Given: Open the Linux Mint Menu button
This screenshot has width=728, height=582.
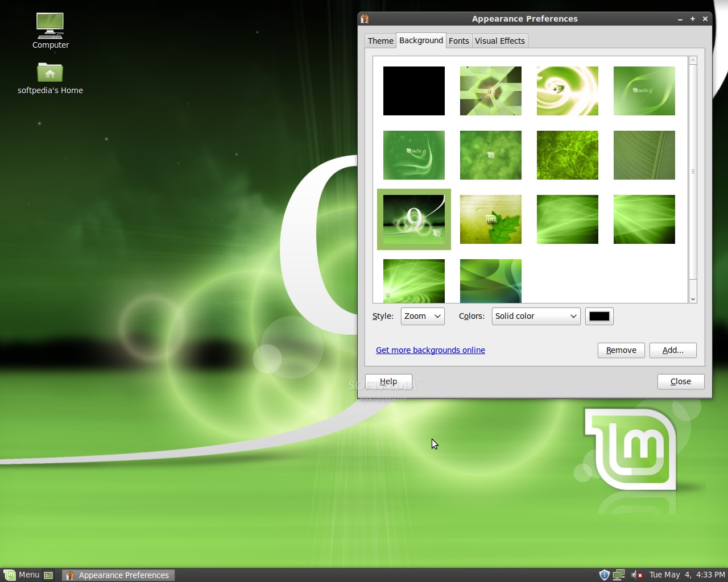Looking at the screenshot, I should [22, 575].
